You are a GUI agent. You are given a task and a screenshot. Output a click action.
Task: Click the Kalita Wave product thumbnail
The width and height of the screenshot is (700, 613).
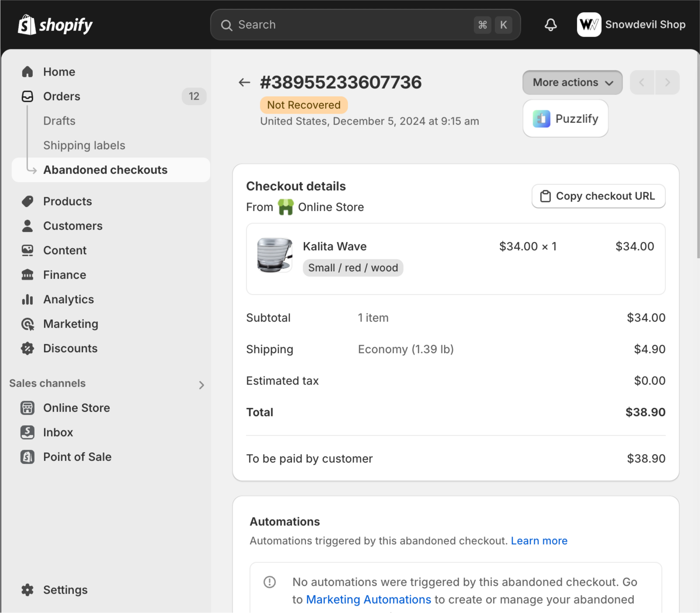275,255
